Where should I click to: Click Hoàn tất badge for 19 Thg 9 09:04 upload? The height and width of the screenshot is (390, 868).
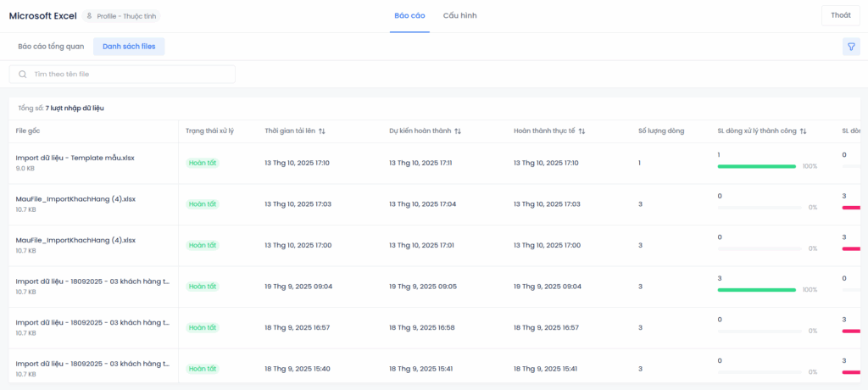pyautogui.click(x=203, y=287)
